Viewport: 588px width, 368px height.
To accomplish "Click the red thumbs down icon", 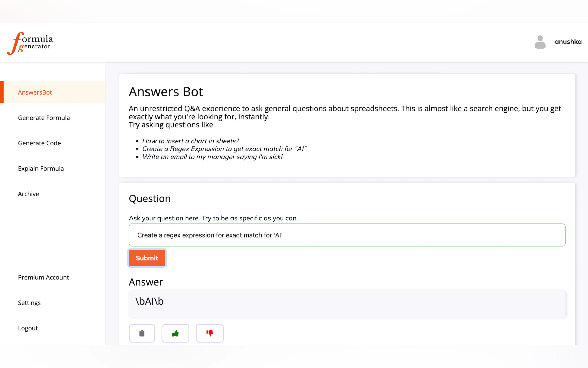I will click(210, 333).
